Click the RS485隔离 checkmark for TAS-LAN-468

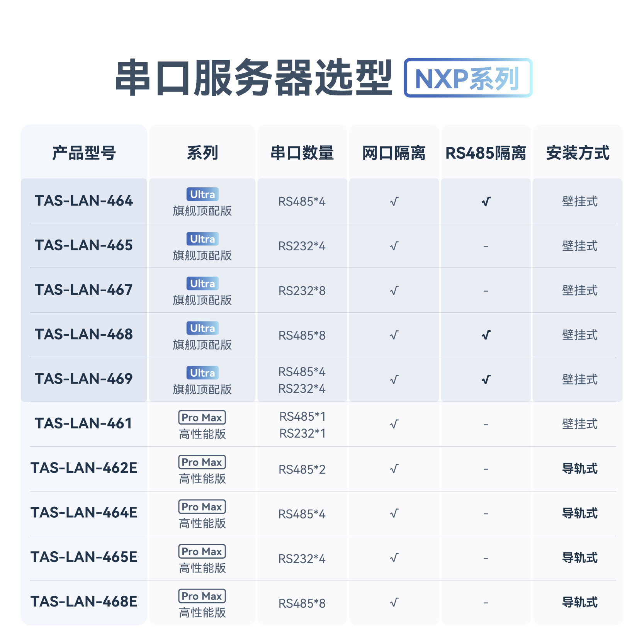pyautogui.click(x=486, y=335)
